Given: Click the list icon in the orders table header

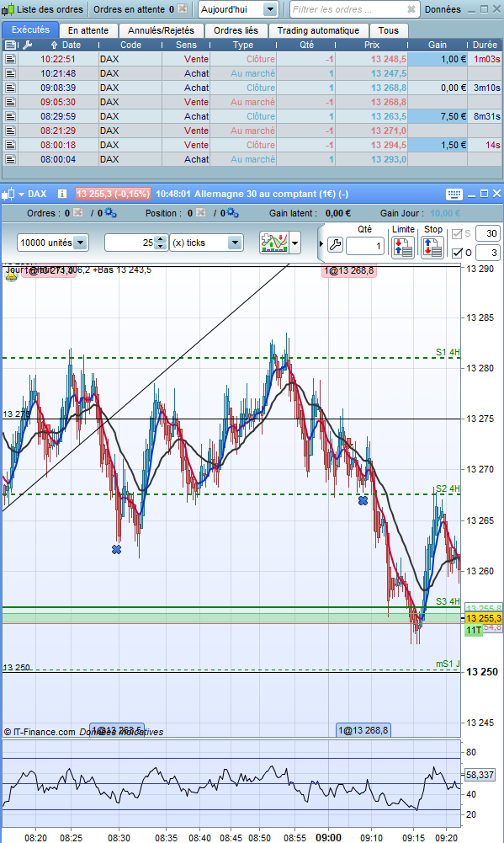Looking at the screenshot, I should click(x=11, y=45).
